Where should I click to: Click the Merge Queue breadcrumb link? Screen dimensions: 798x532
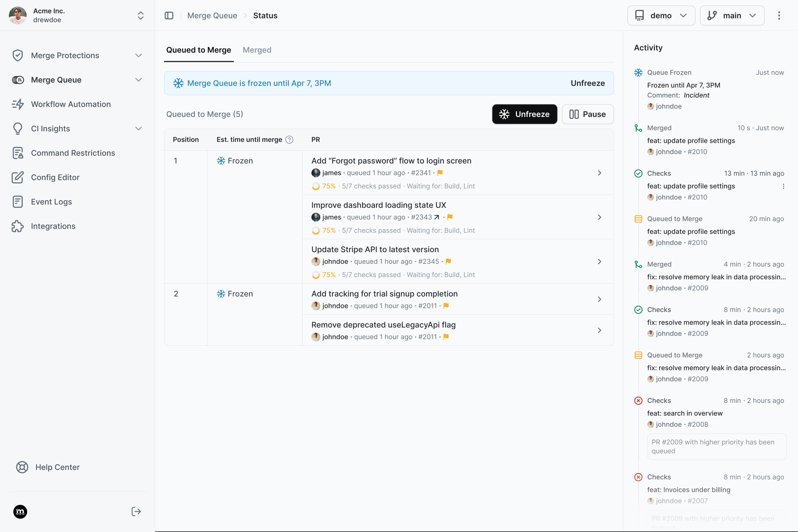pos(212,16)
